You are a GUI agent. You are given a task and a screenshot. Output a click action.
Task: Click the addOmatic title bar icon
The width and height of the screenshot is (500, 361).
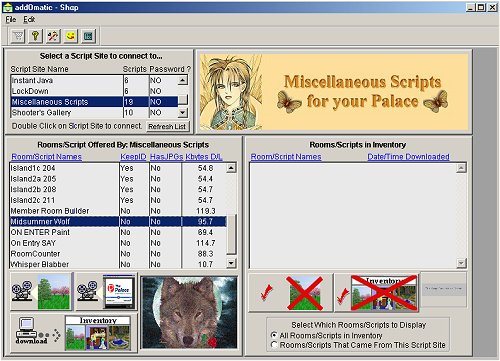(7, 7)
